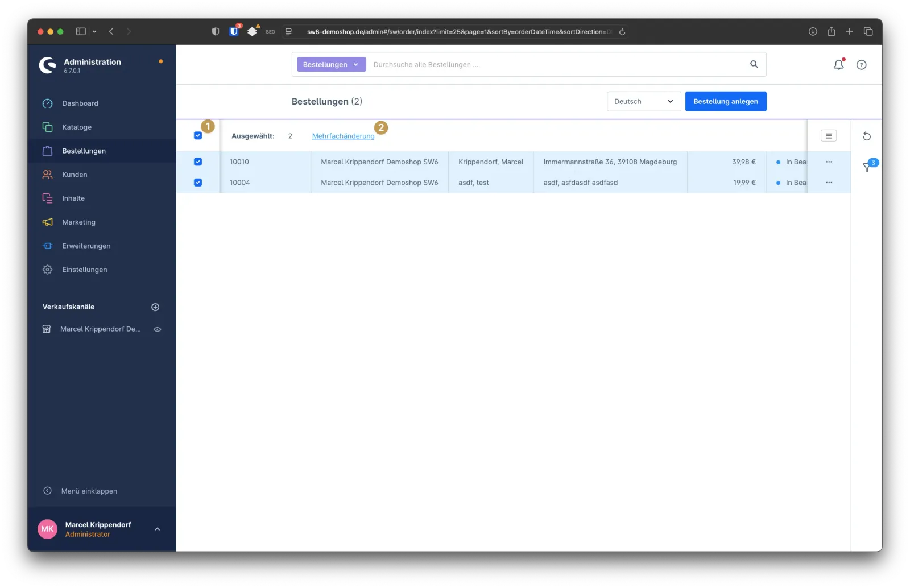Click the Menü einklappen collapse icon
Viewport: 910px width, 588px height.
click(48, 491)
